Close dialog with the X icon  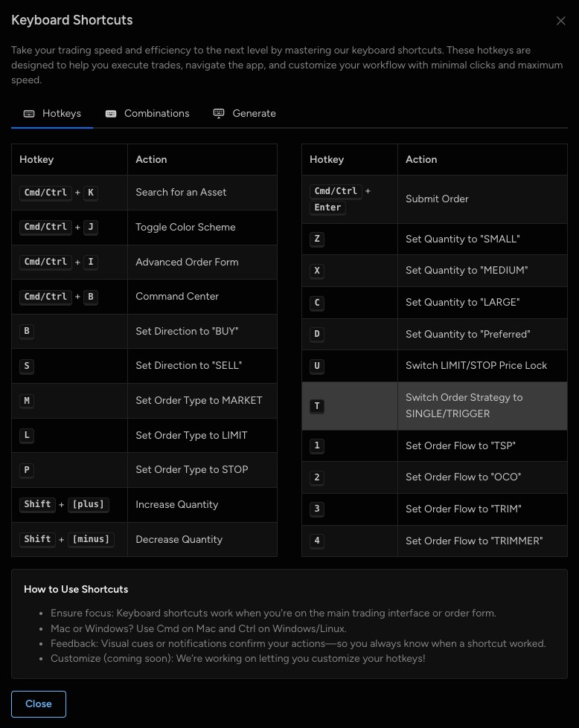561,21
